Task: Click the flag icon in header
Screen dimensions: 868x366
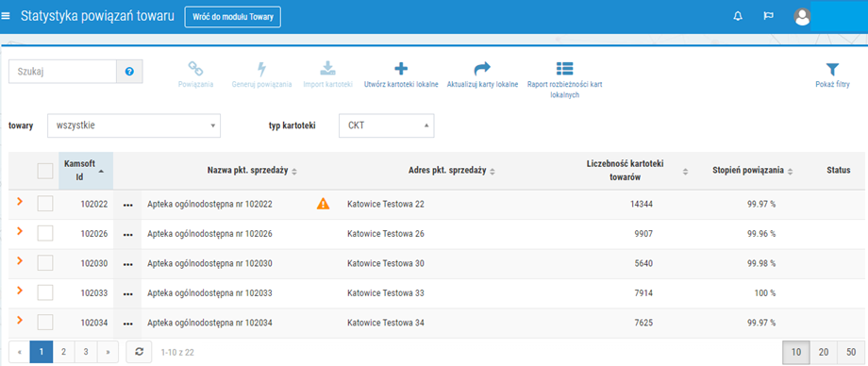Action: coord(768,16)
